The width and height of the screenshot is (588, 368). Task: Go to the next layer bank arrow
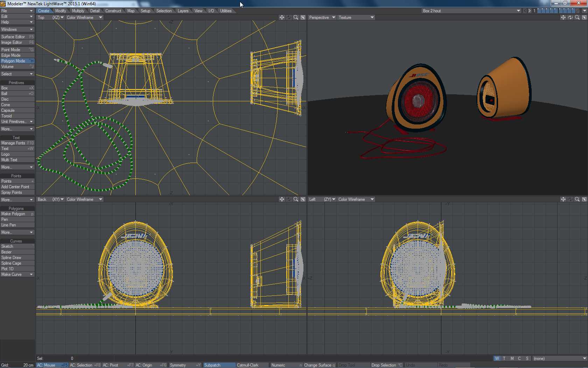[x=530, y=11]
